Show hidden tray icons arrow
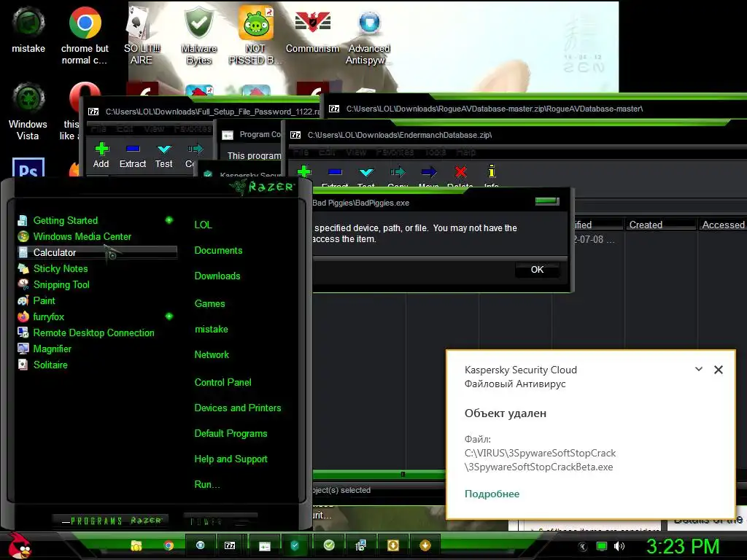Screen dimensions: 747x560 (583, 547)
